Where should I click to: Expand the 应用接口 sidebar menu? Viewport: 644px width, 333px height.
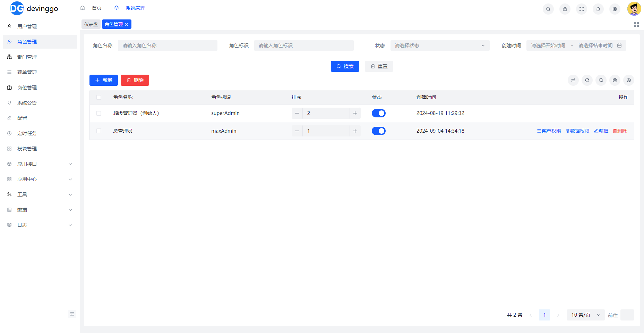coord(40,164)
